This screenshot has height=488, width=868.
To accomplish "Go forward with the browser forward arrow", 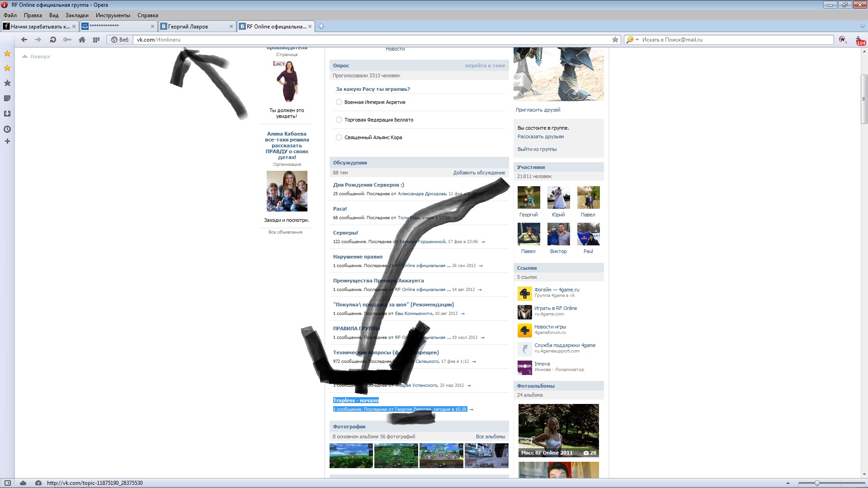I will click(x=38, y=40).
